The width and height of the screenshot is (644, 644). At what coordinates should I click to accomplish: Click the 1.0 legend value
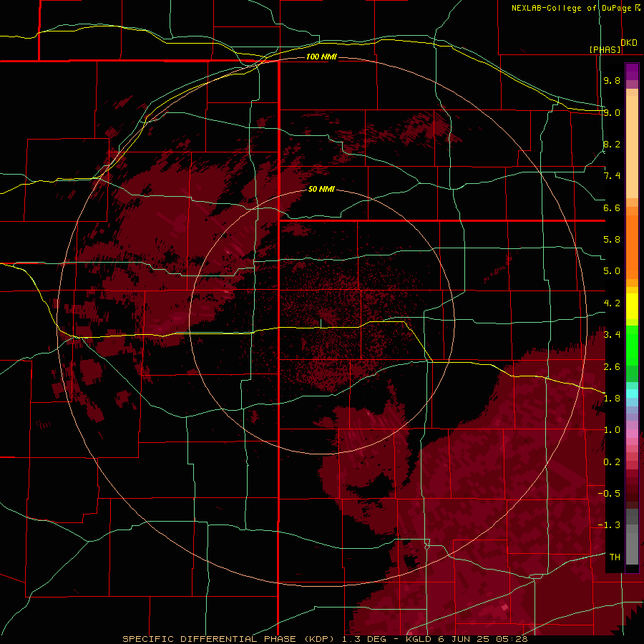tap(612, 430)
